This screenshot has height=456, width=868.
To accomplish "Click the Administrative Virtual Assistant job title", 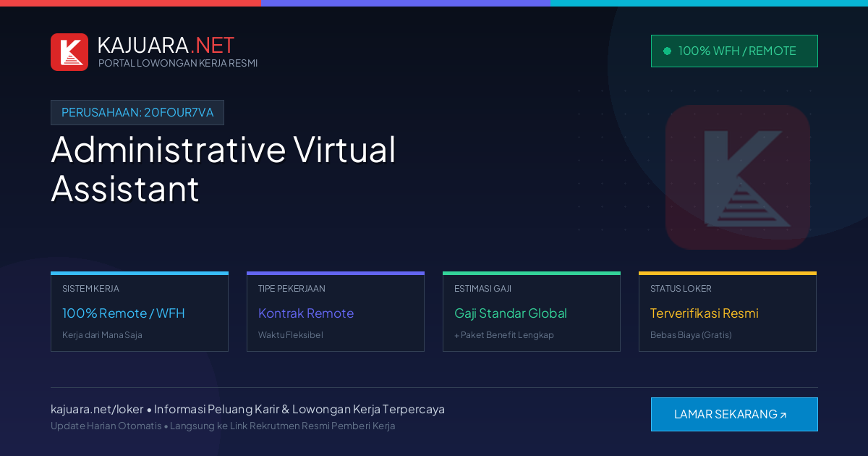I will 224,169.
